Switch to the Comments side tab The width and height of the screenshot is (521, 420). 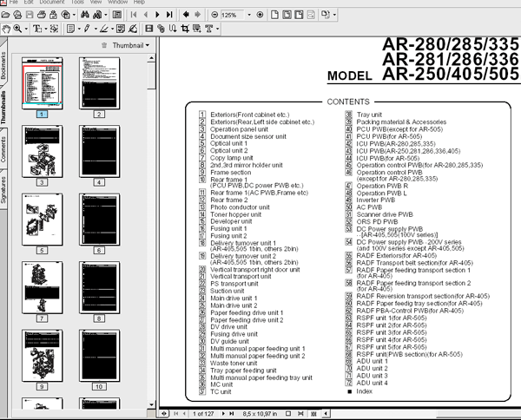pyautogui.click(x=4, y=148)
